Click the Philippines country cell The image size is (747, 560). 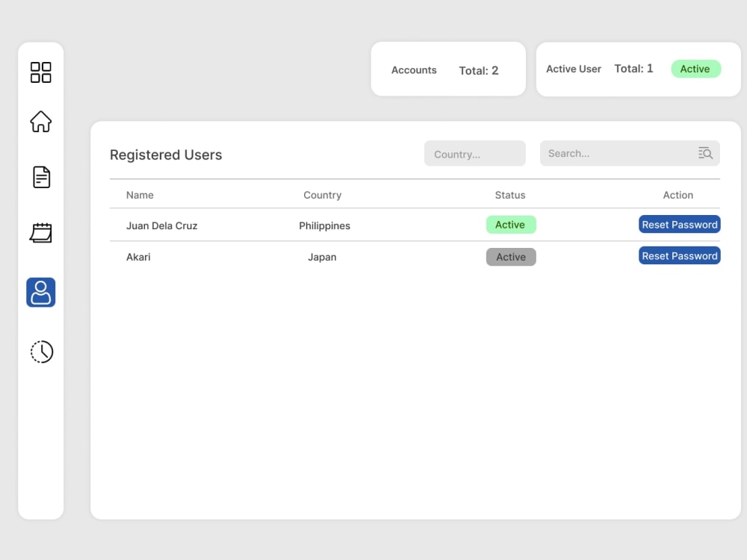[x=324, y=225]
